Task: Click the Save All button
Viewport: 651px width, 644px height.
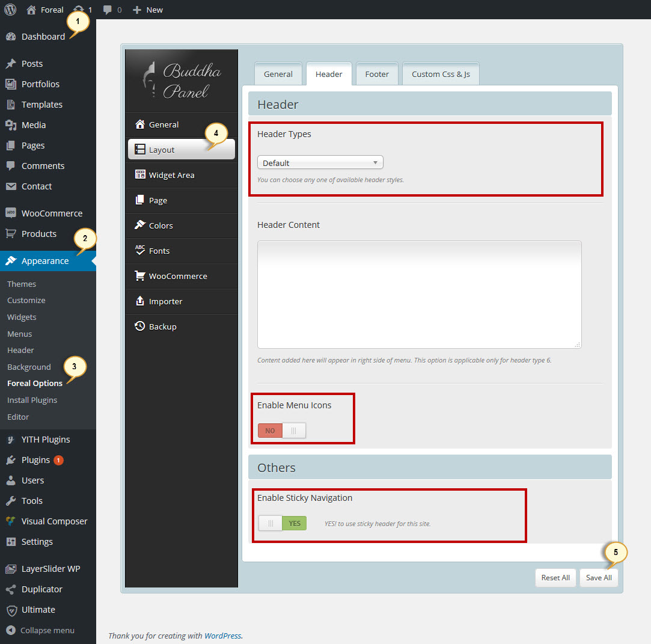Action: click(x=599, y=578)
